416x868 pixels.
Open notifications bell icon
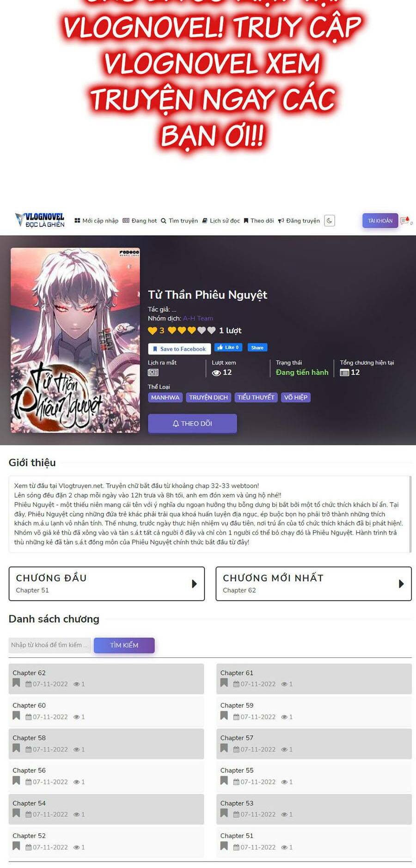point(405,220)
